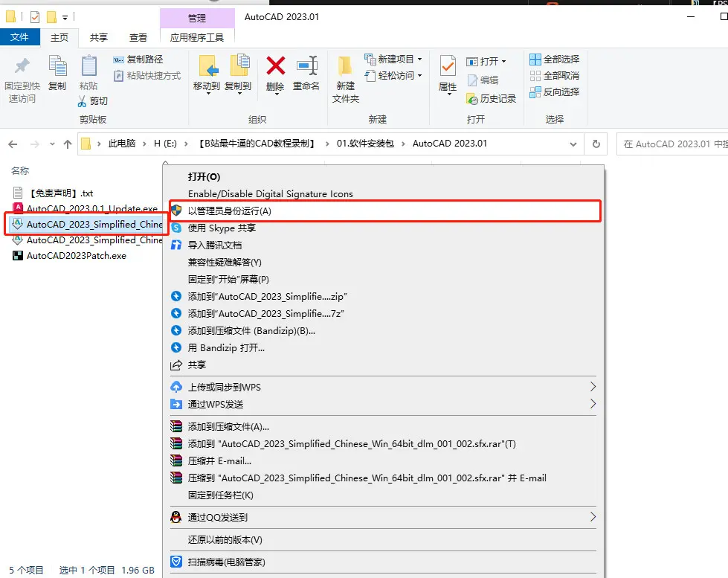Click H (E:) drive in breadcrumb
The width and height of the screenshot is (728, 578).
[165, 144]
